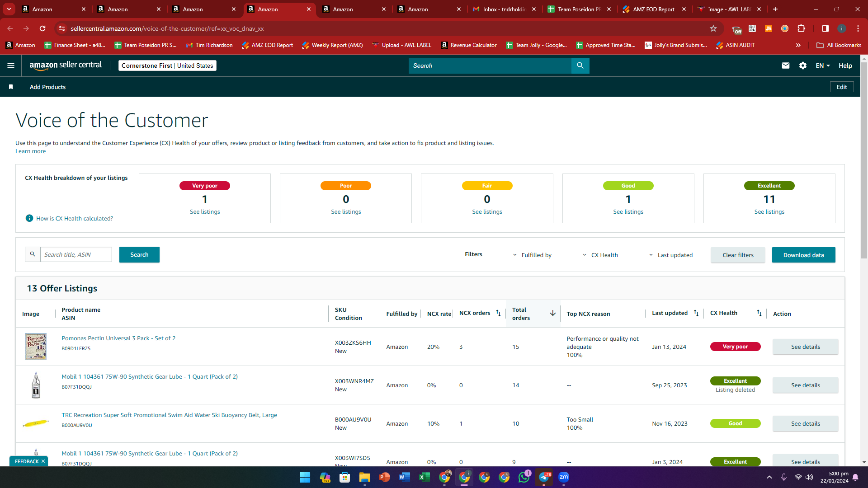Show hidden system tray icons

click(769, 477)
